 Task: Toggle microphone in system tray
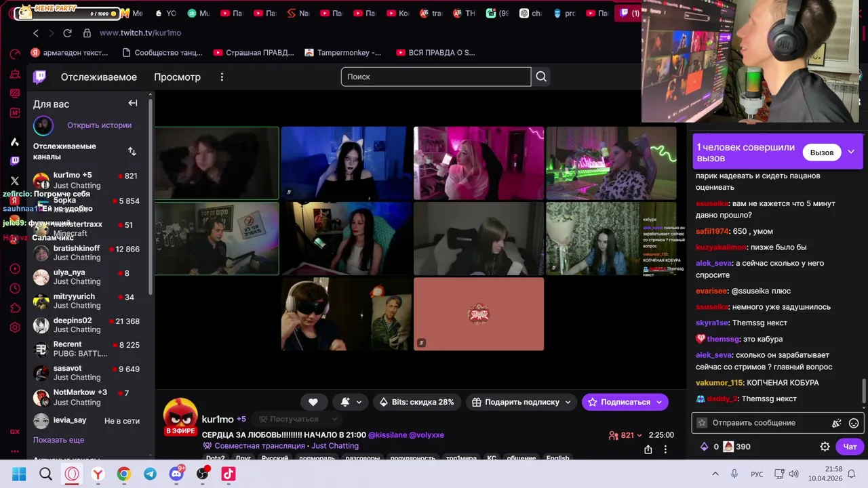coord(734,474)
